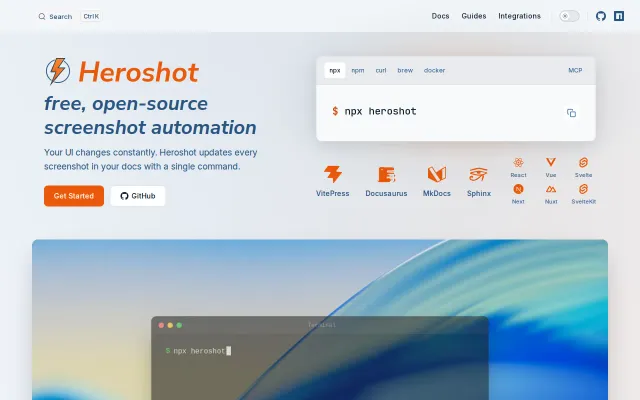Open the Search field
Viewport: 640px width, 400px height.
(70, 16)
